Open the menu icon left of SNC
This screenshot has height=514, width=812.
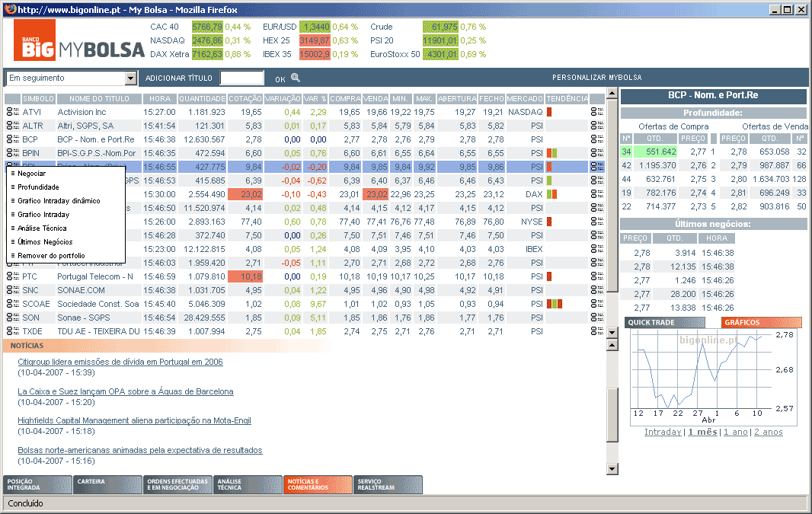tap(12, 290)
